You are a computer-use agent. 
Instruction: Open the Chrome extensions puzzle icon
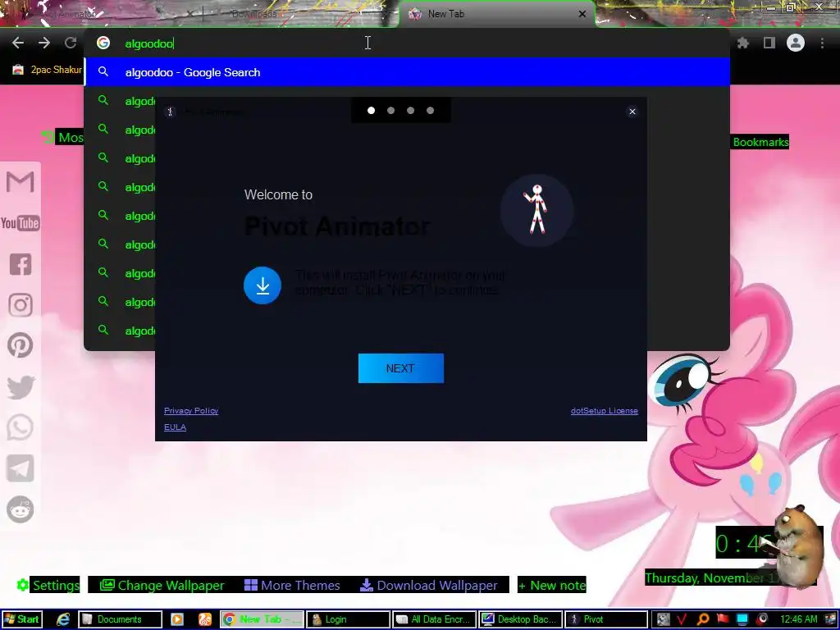(x=742, y=43)
